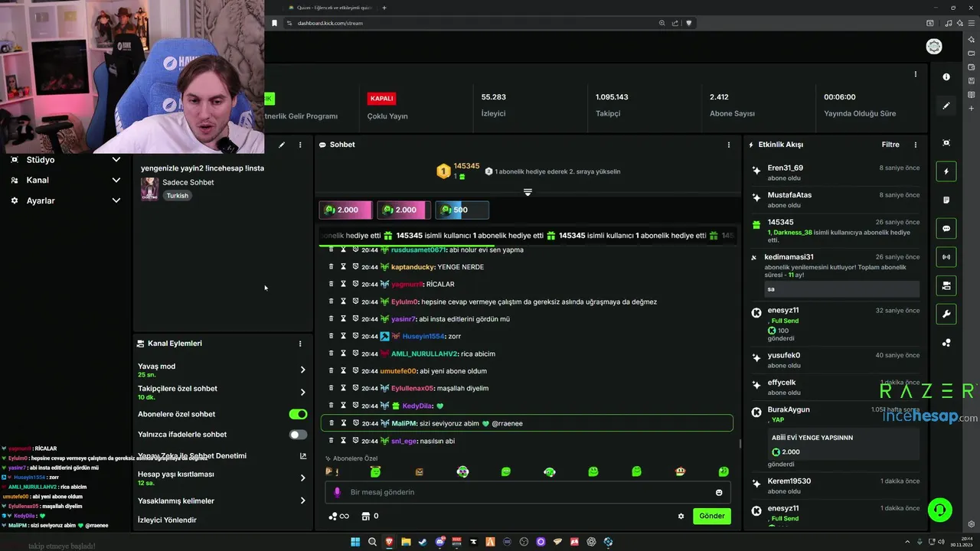Click username MaliPM in highlighted chat message
Image resolution: width=980 pixels, height=551 pixels.
pos(403,423)
